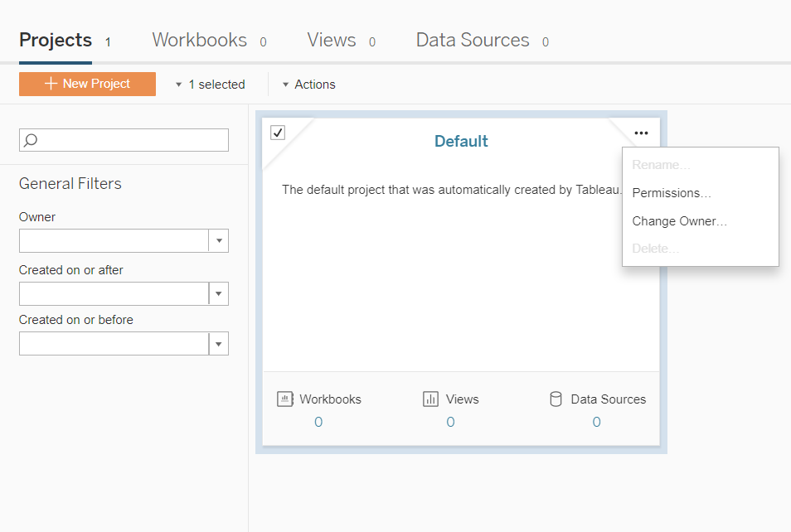Uncheck the Default project checkbox
Viewport: 791px width, 532px height.
pyautogui.click(x=278, y=133)
